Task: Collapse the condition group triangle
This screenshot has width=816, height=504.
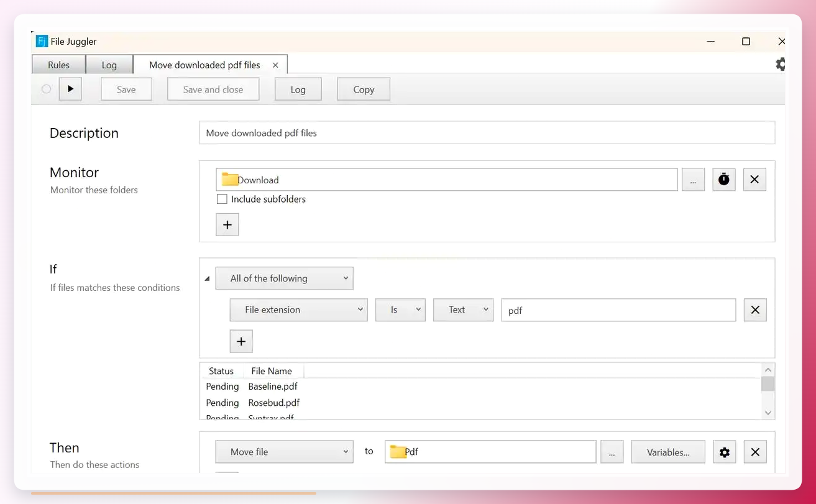Action: tap(207, 279)
